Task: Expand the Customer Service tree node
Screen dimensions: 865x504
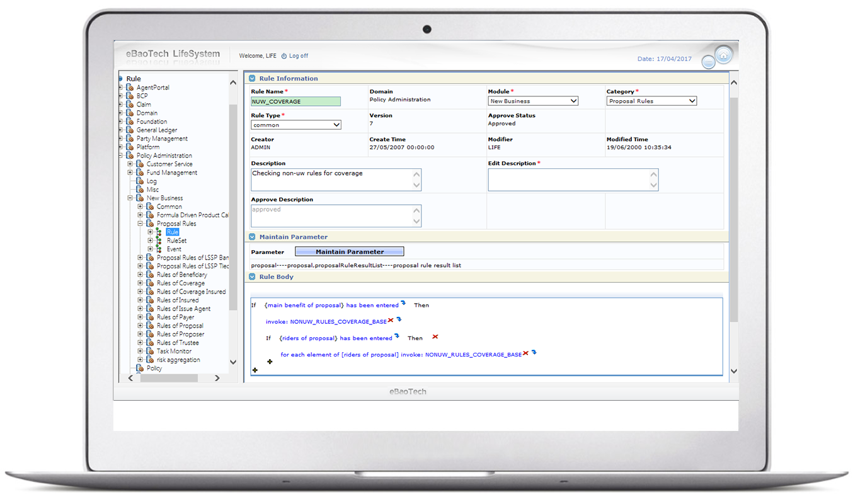Action: (x=130, y=164)
